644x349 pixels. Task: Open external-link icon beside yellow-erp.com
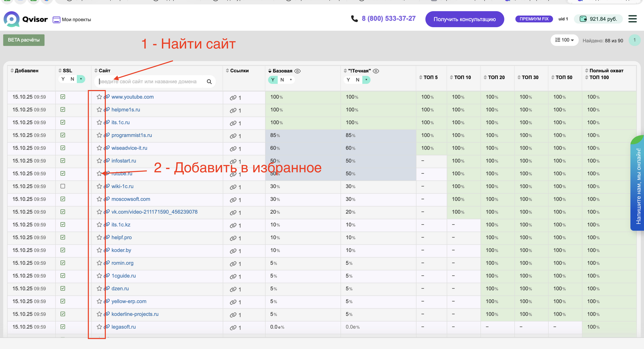click(107, 301)
